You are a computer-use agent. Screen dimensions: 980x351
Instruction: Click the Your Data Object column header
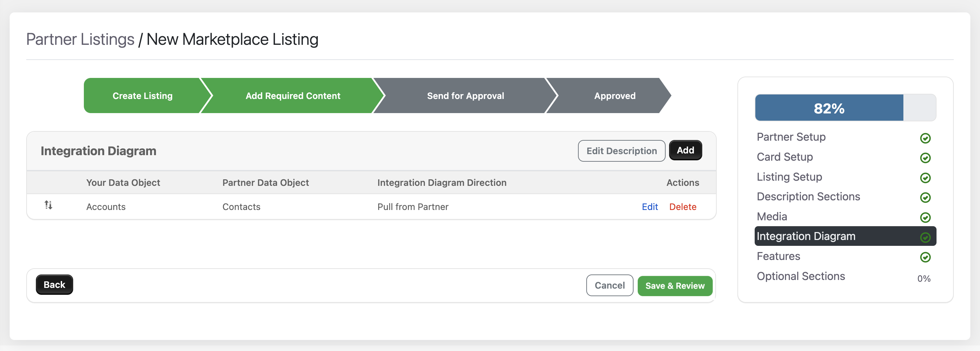click(x=123, y=182)
